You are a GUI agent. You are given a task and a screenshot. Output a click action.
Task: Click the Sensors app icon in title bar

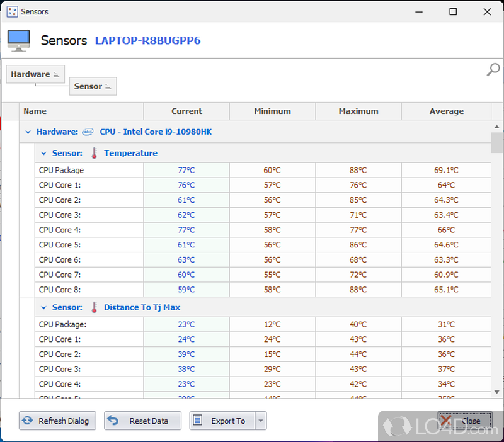pos(12,11)
